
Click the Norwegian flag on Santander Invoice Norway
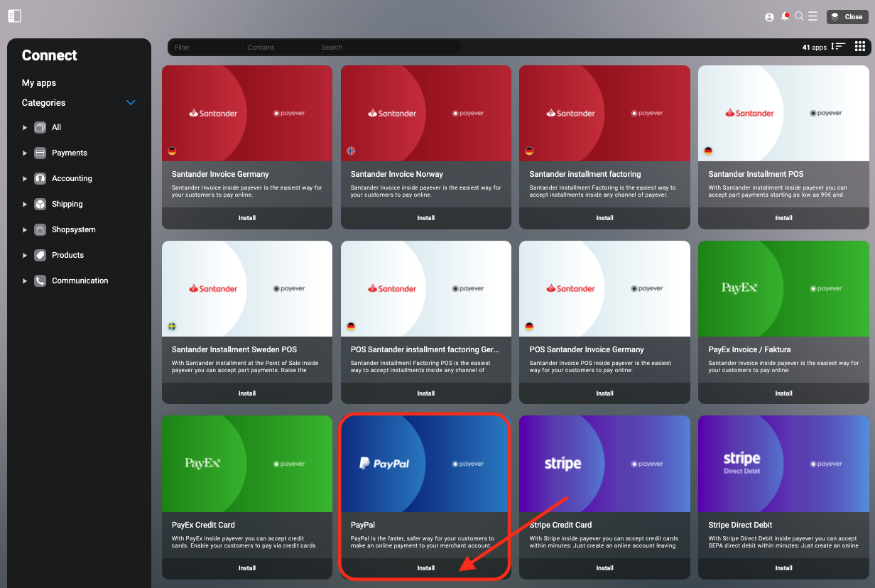click(351, 151)
